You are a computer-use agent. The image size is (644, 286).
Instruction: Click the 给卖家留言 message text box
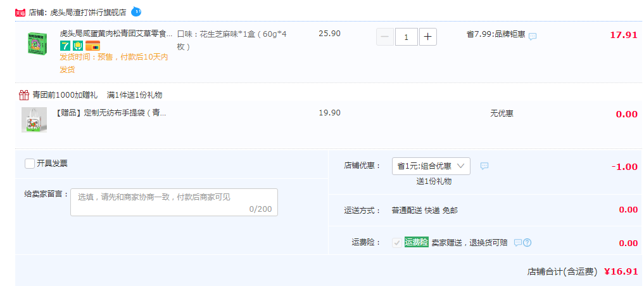(x=174, y=202)
